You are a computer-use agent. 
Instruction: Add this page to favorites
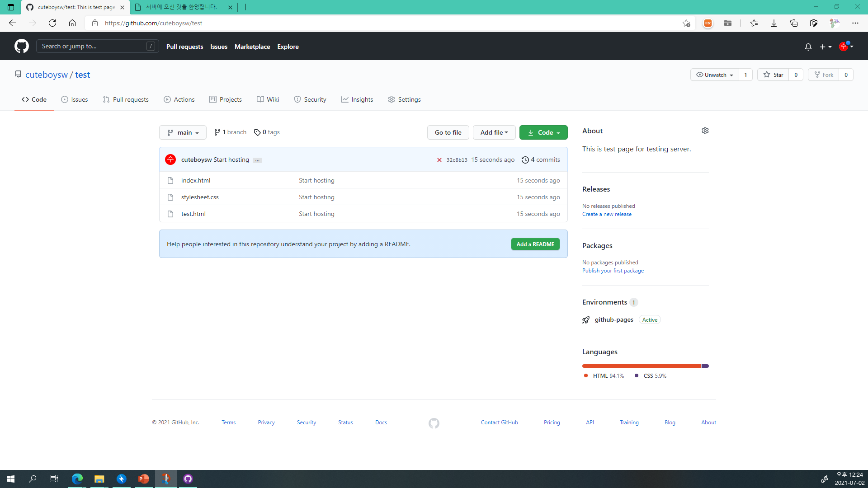(x=686, y=23)
